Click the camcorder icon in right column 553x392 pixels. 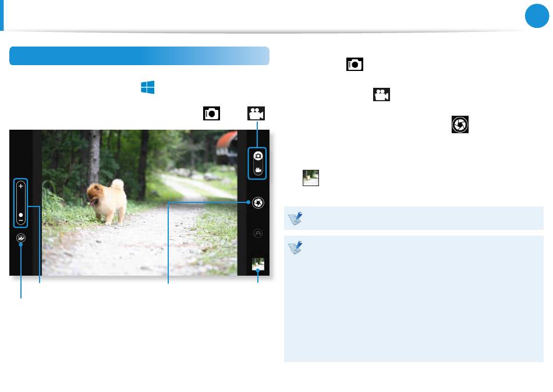coord(382,95)
